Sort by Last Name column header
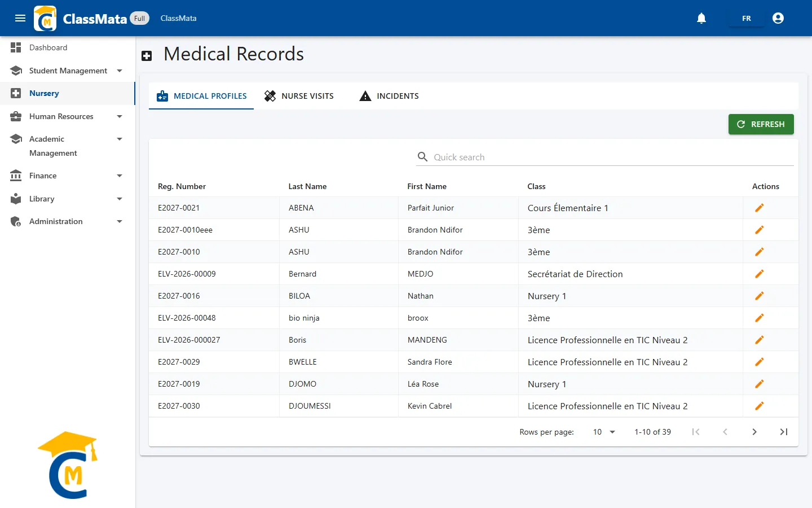 307,186
